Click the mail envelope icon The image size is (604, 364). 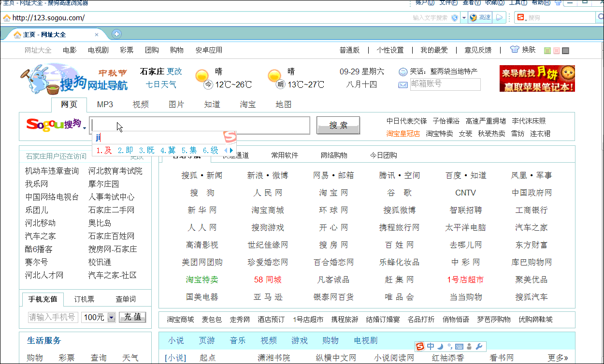(x=403, y=85)
